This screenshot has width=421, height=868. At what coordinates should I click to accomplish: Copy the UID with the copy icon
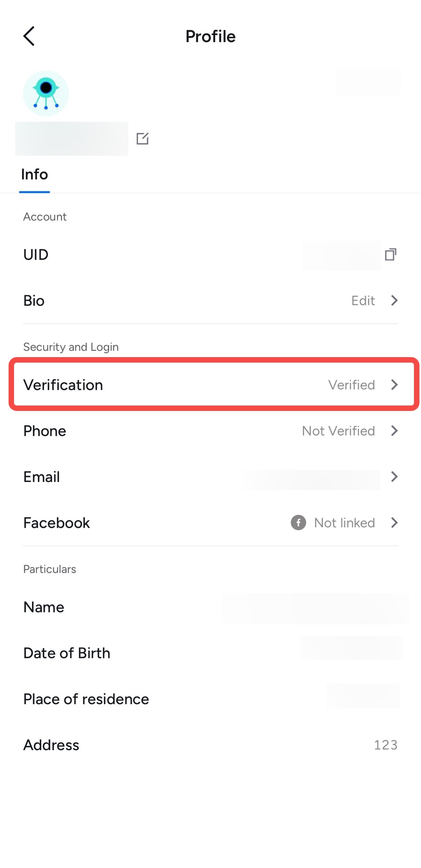tap(391, 254)
